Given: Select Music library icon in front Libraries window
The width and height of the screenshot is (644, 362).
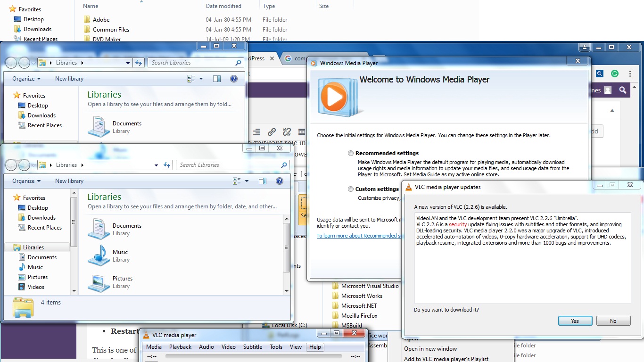Looking at the screenshot, I should (x=99, y=255).
